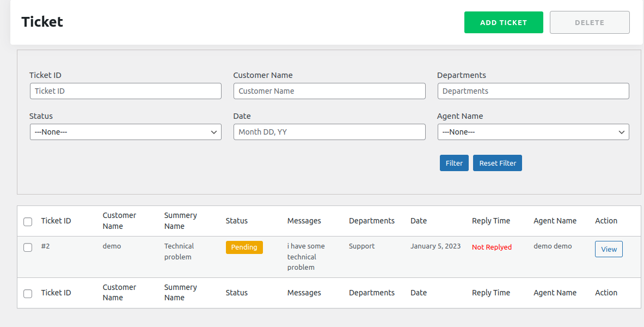Click top Action column header

point(606,221)
